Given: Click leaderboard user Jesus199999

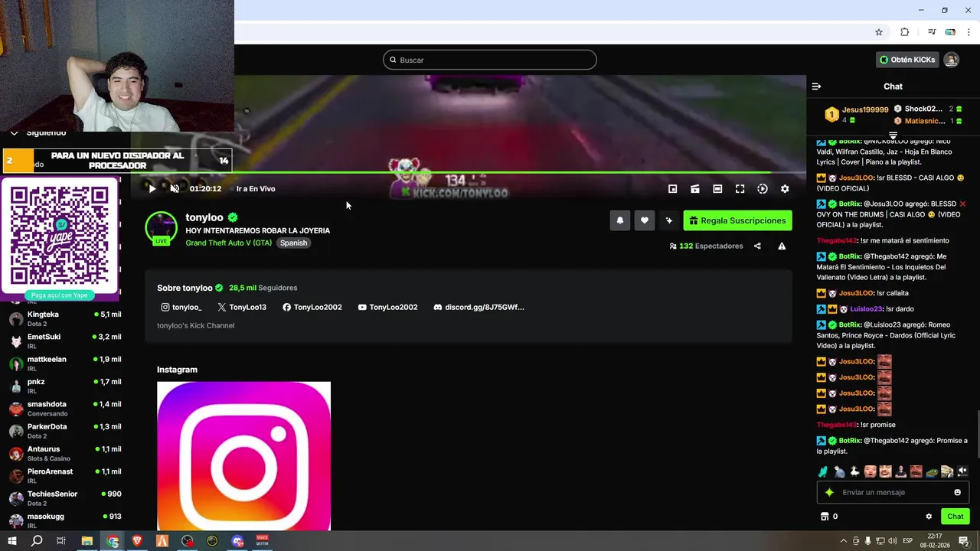Looking at the screenshot, I should (865, 109).
